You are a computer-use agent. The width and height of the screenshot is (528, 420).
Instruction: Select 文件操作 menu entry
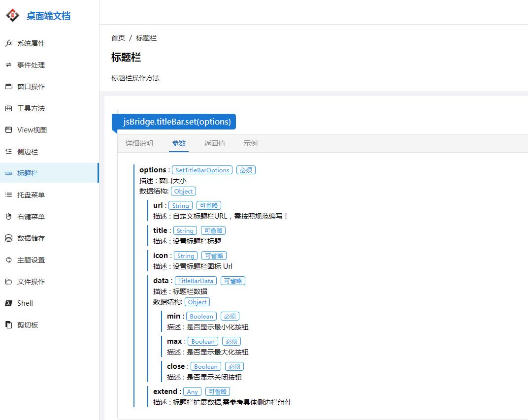[49, 281]
